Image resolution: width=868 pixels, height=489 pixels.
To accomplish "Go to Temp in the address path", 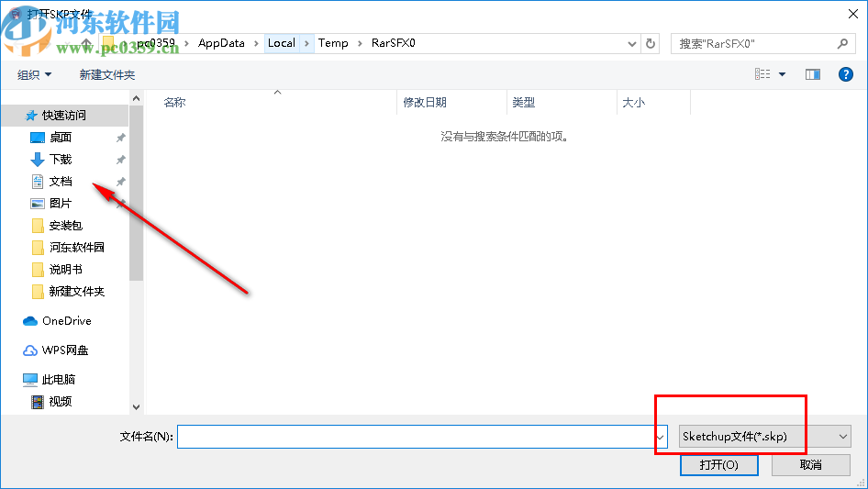I will (333, 43).
